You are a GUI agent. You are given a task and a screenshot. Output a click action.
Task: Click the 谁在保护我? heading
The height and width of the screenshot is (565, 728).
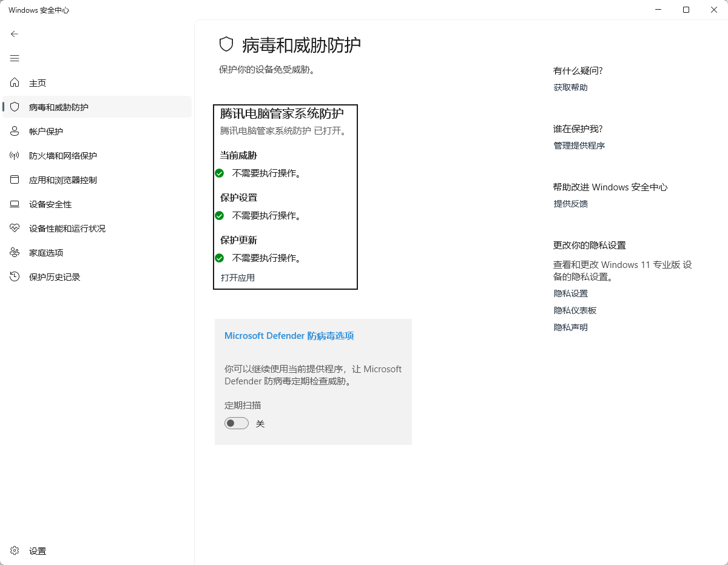pyautogui.click(x=578, y=129)
